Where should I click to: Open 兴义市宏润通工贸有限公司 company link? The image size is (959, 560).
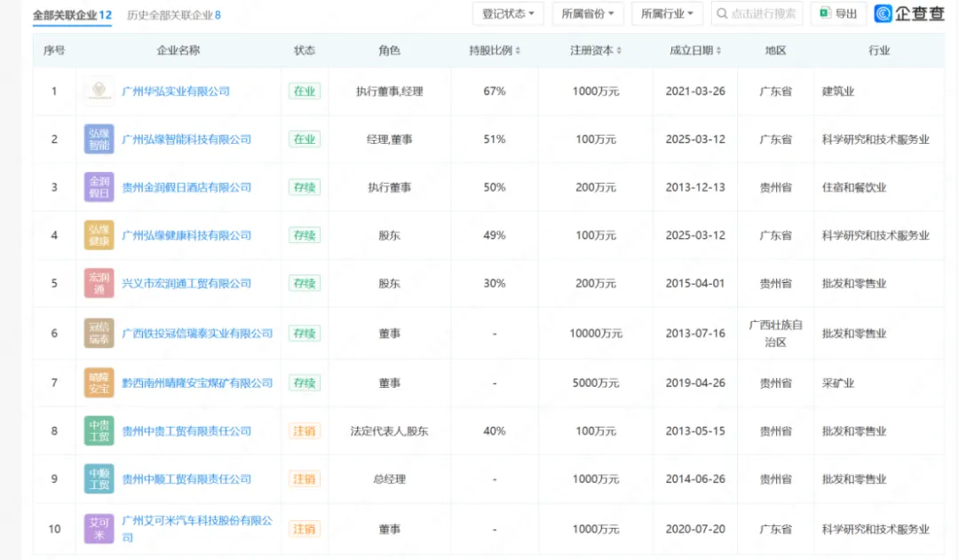click(186, 283)
